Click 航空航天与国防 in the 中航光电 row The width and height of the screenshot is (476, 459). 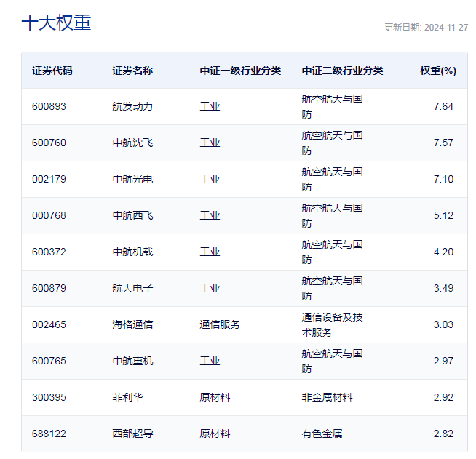tap(332, 180)
